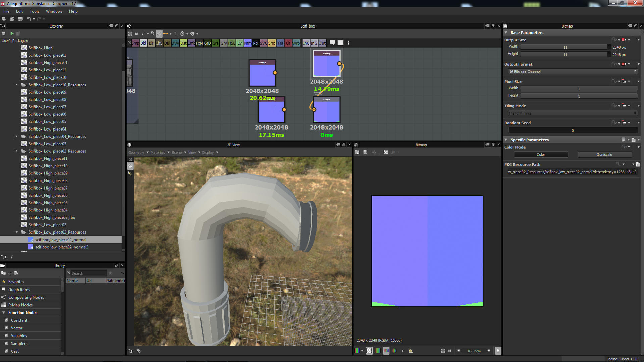Add a Gradient Map node via Gra
Viewport: 644px width, 362px height.
(x=216, y=43)
